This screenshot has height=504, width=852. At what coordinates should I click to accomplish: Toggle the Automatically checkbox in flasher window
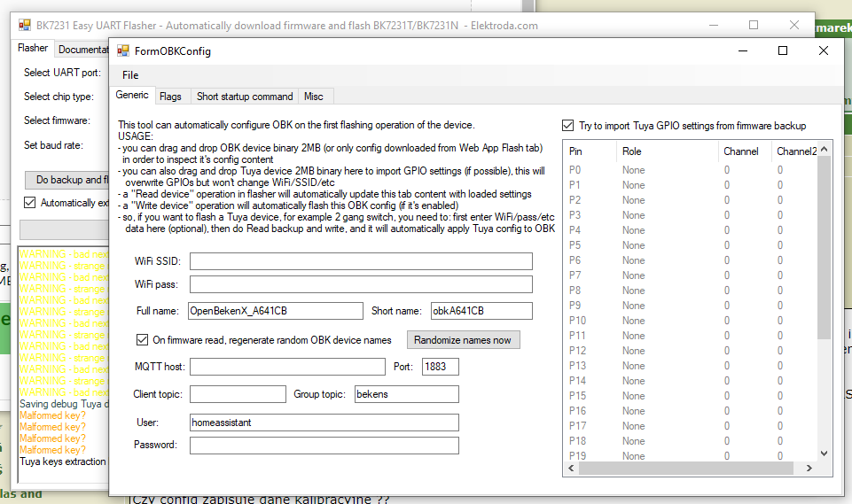point(30,203)
